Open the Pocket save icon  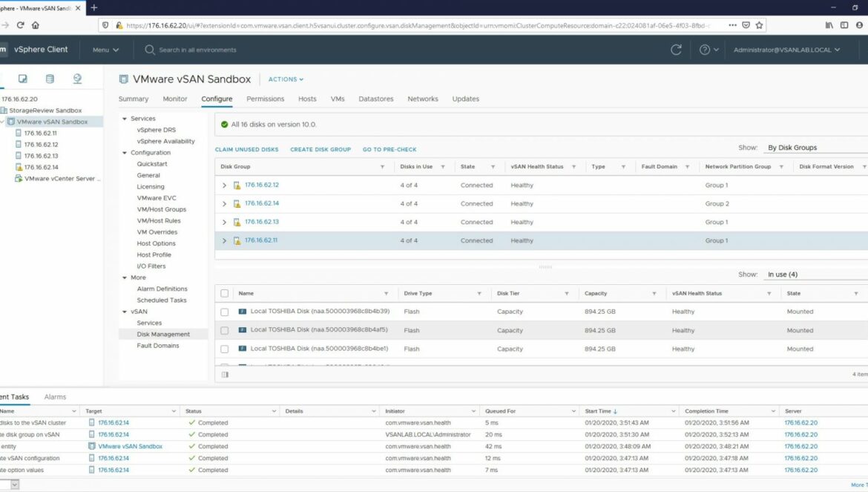pyautogui.click(x=746, y=25)
